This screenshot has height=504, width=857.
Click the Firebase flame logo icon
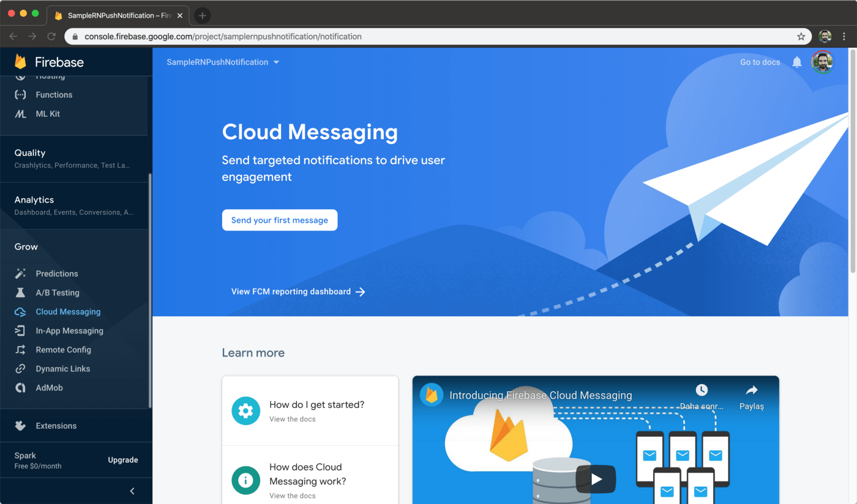click(20, 62)
